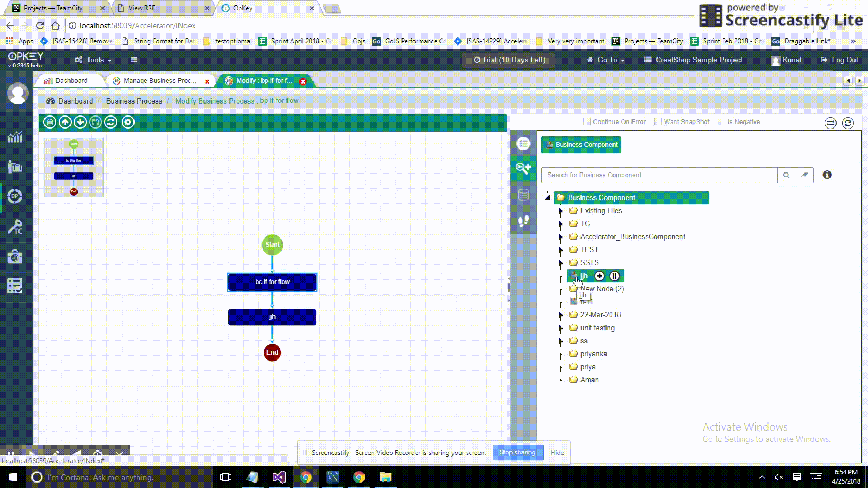The image size is (868, 488).
Task: Enable the Continue On Error checkbox
Action: [586, 121]
